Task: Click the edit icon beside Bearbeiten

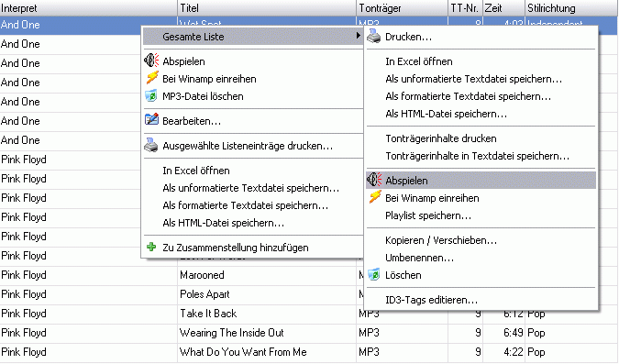Action: 151,119
